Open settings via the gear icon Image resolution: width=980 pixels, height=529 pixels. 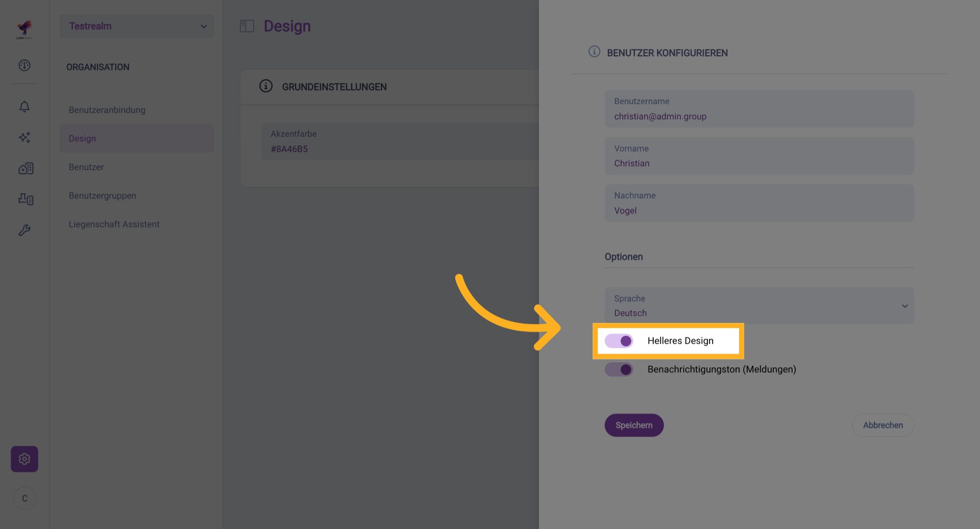(24, 459)
